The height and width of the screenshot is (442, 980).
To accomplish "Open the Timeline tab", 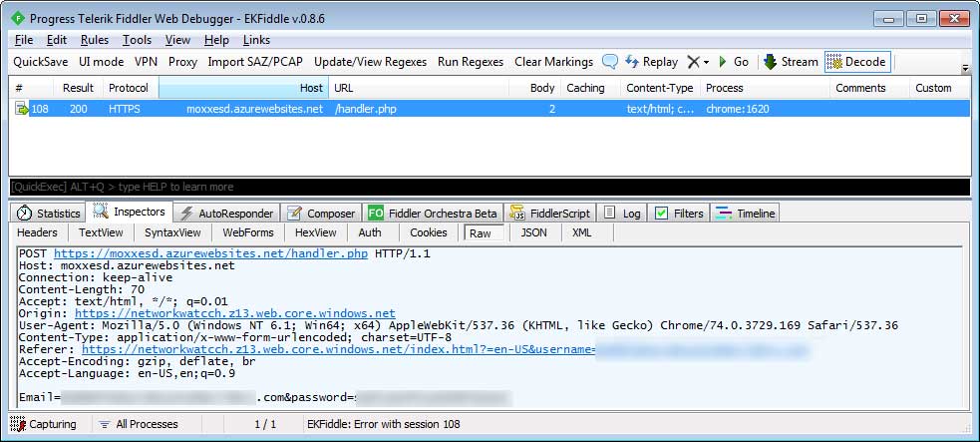I will [x=746, y=214].
